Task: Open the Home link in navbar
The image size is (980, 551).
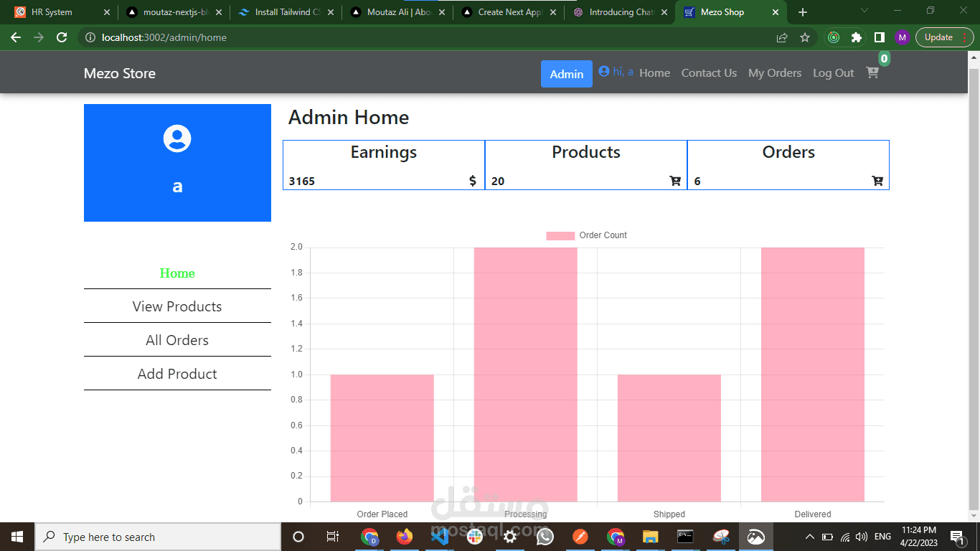Action: [655, 72]
